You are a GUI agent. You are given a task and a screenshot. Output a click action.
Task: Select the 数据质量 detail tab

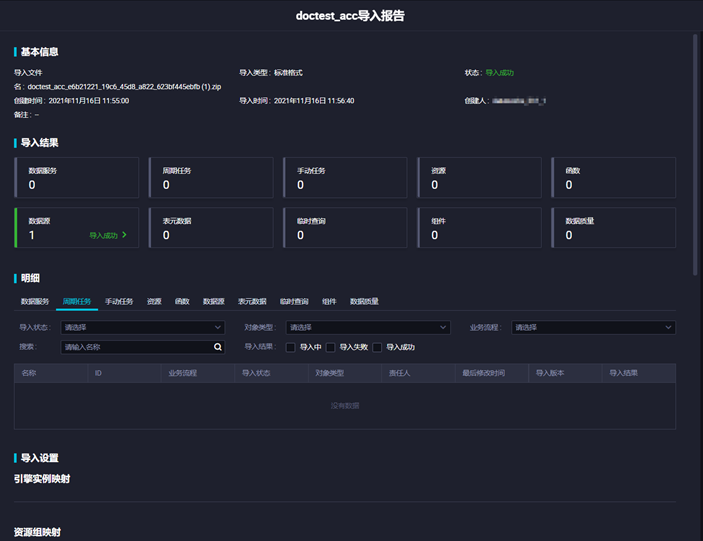point(364,302)
